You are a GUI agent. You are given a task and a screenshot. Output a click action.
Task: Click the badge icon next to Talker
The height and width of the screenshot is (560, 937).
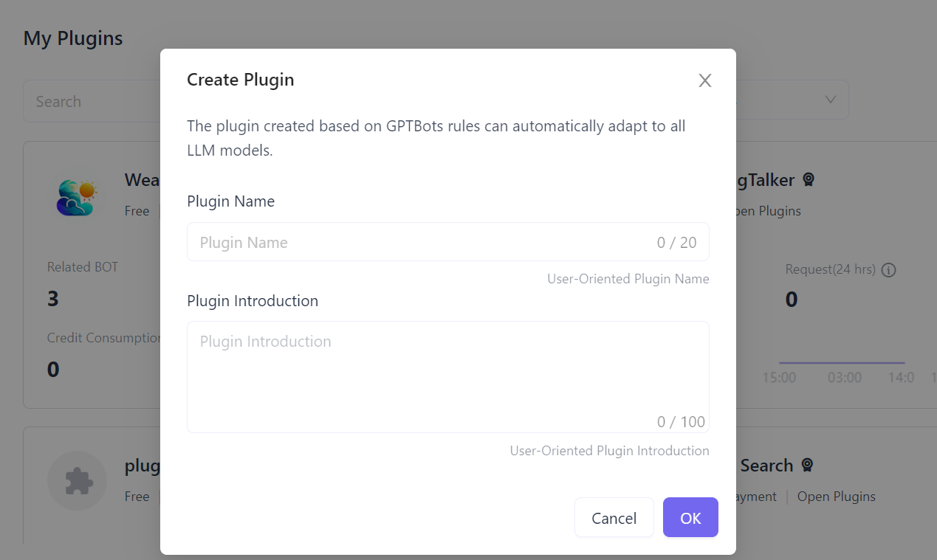pos(809,180)
